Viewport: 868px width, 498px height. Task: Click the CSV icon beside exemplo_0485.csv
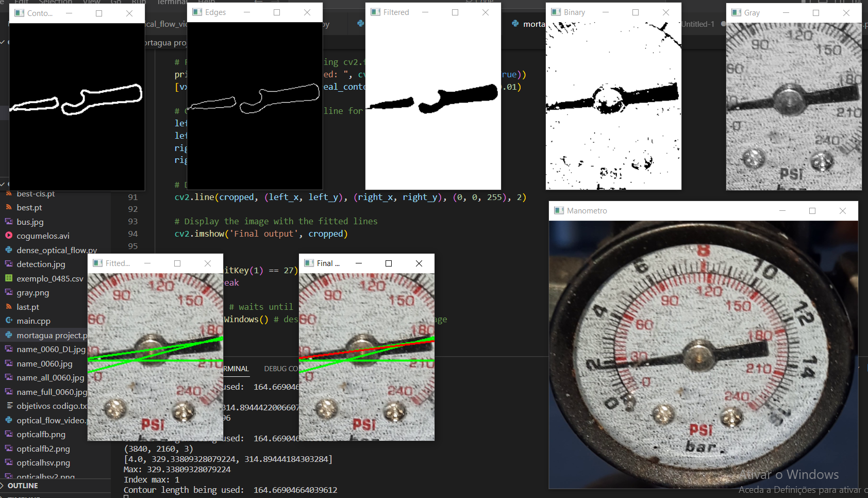[9, 278]
